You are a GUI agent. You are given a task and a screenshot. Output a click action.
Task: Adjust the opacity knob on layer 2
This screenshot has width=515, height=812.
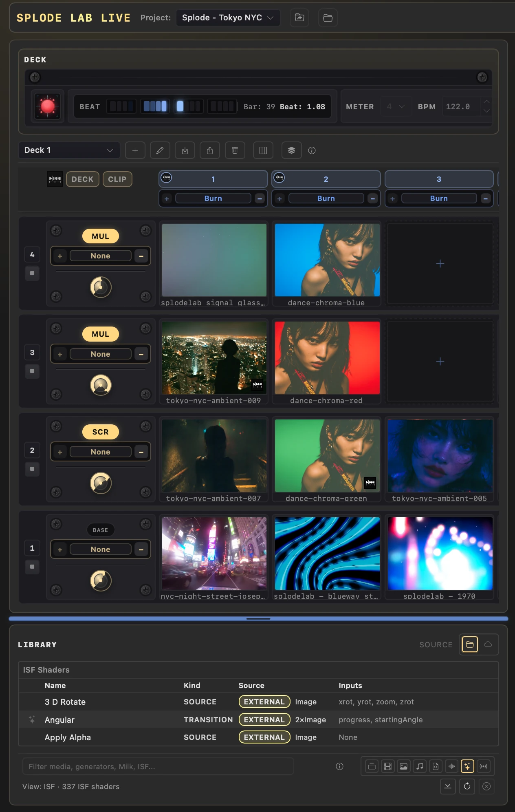pos(101,483)
